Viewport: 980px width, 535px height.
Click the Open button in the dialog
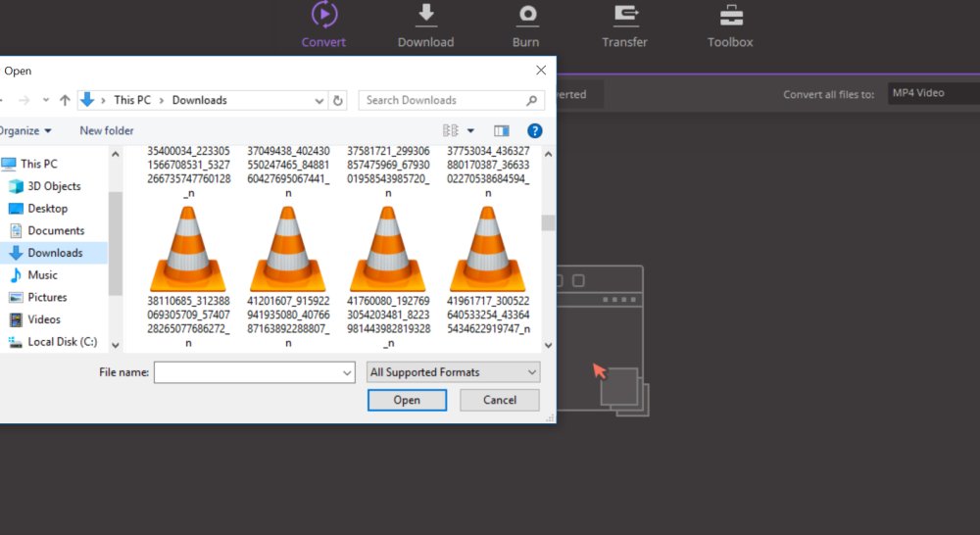[x=407, y=400]
